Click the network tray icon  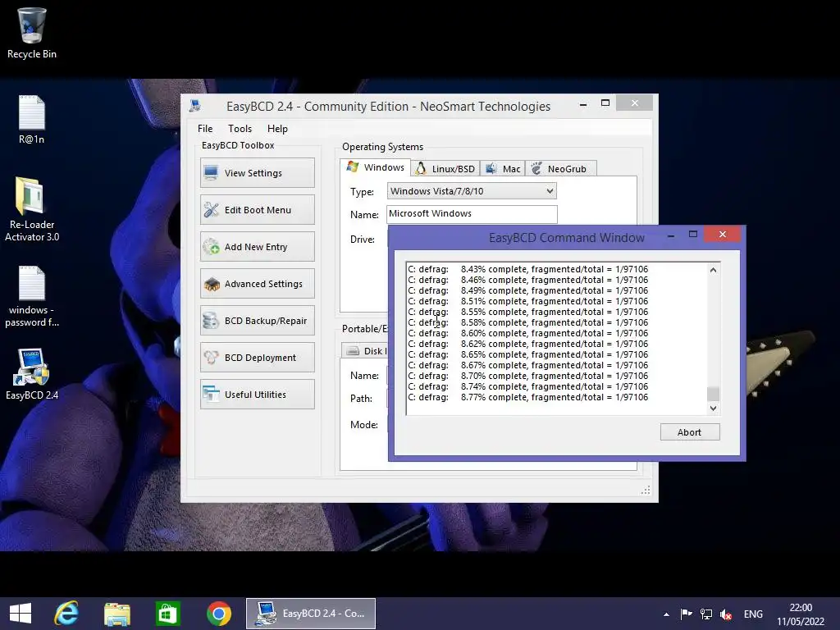pyautogui.click(x=706, y=614)
